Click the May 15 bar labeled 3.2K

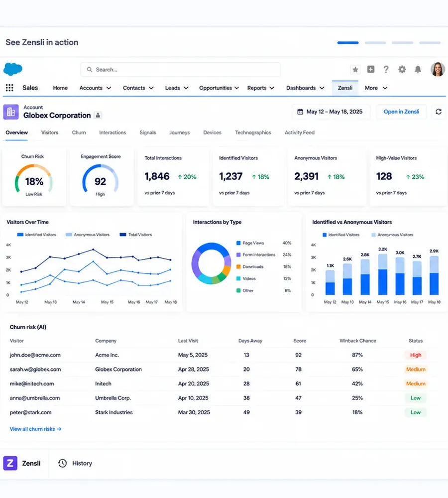coord(383,274)
